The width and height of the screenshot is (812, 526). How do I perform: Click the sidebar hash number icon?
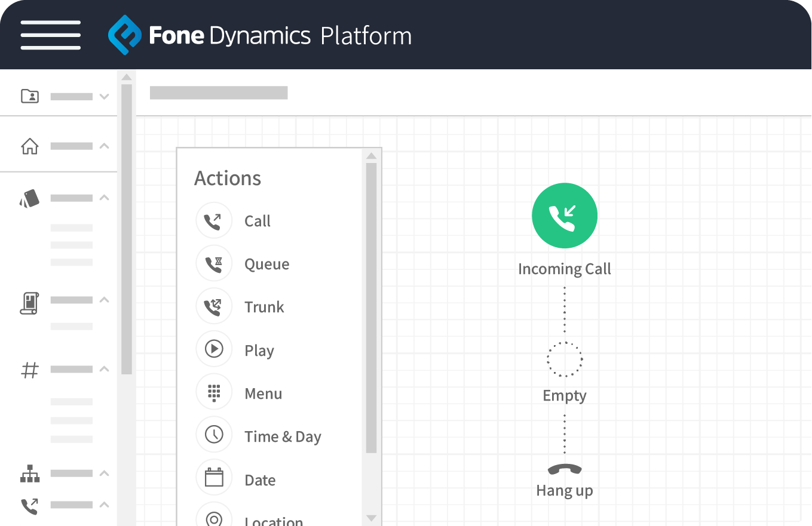[29, 370]
